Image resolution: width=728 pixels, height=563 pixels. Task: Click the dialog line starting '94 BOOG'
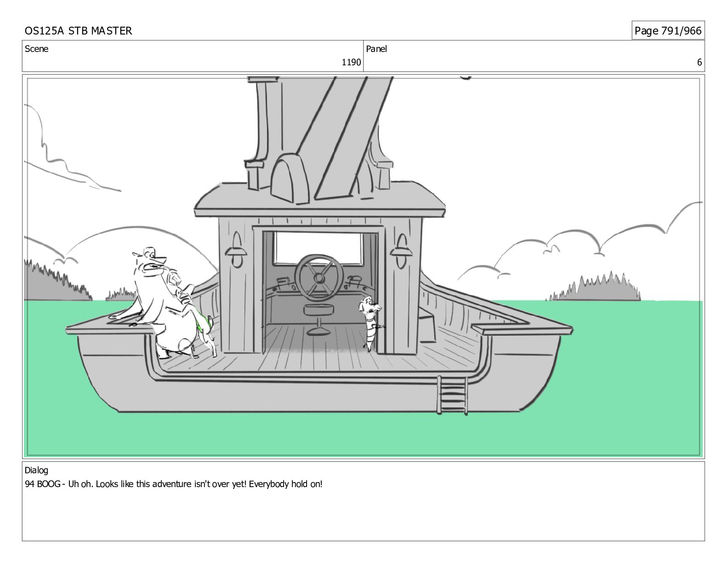point(174,484)
